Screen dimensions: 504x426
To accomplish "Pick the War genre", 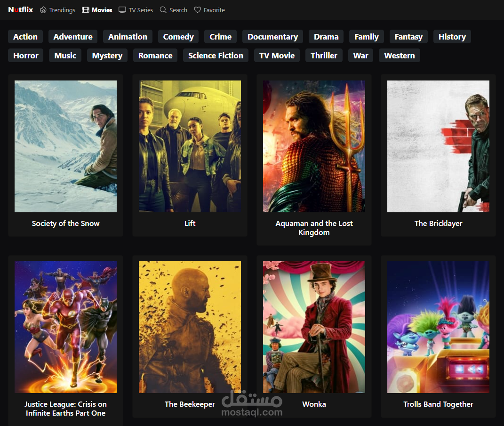I will coord(360,56).
